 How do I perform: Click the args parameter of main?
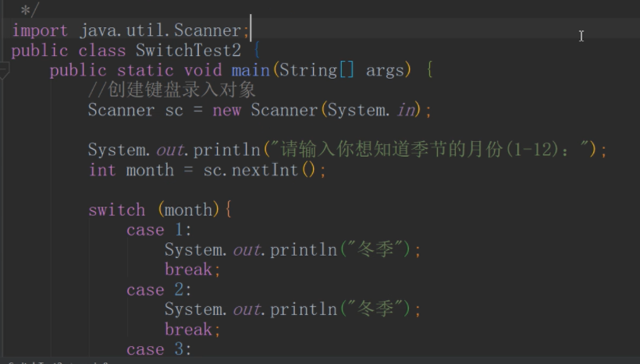(x=385, y=70)
